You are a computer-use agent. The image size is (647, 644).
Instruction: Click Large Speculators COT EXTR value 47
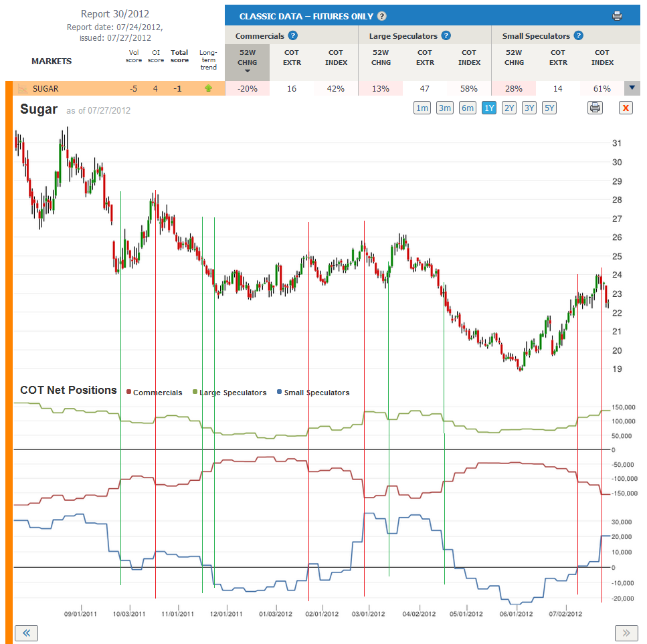click(x=425, y=89)
